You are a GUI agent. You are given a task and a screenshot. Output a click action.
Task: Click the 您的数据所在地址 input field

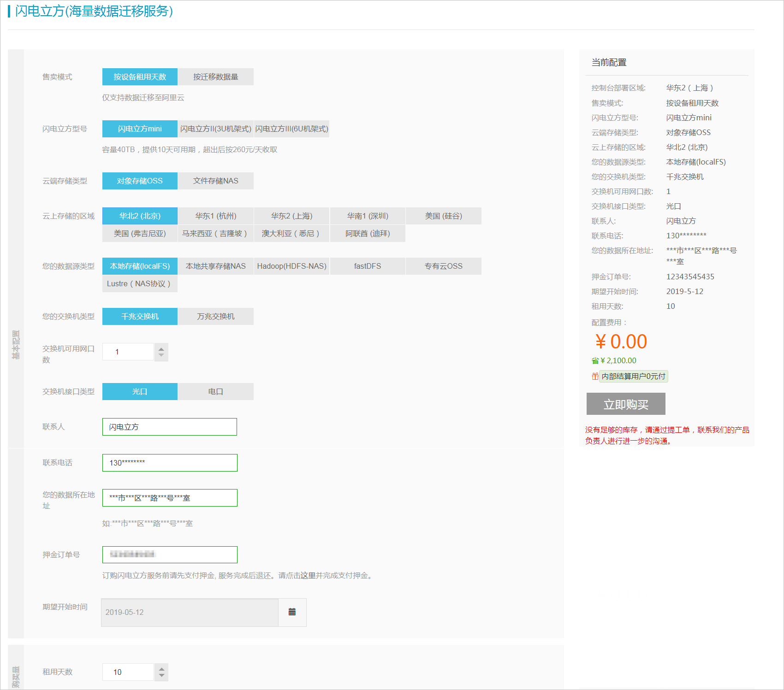(x=170, y=498)
